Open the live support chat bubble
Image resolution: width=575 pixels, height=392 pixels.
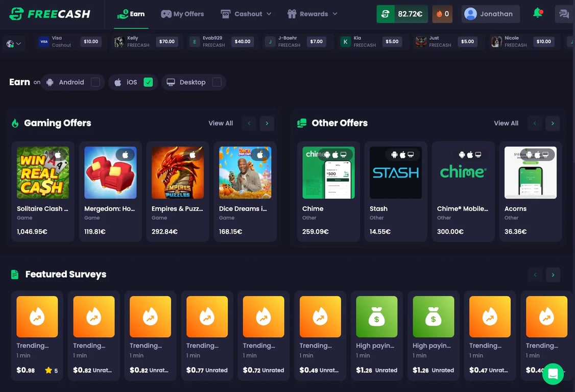pyautogui.click(x=553, y=374)
